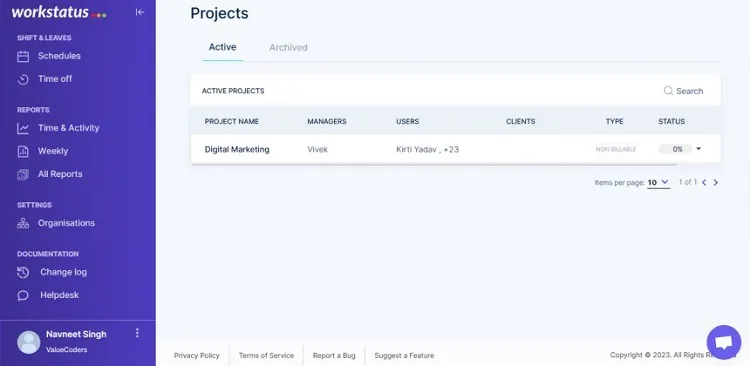Open Organisations settings
This screenshot has width=750, height=366.
click(66, 223)
